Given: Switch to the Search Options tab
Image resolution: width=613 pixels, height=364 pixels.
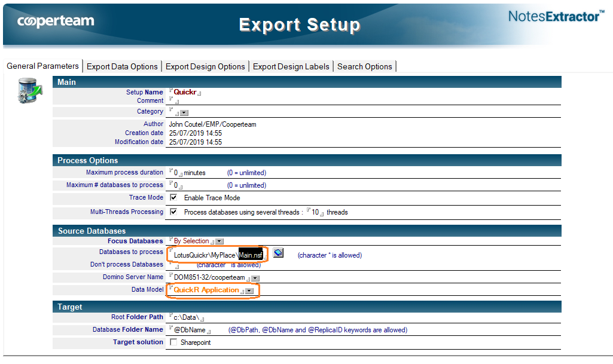Looking at the screenshot, I should (x=364, y=66).
